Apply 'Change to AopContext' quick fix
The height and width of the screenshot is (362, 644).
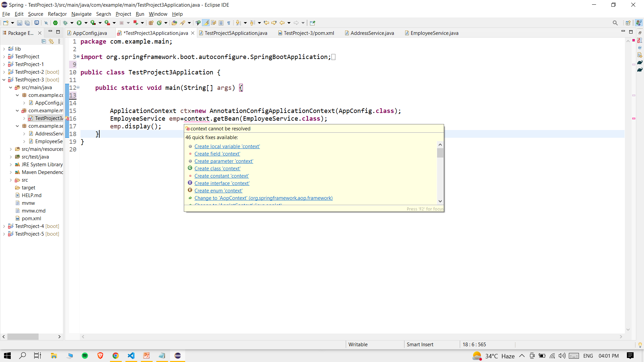(x=264, y=198)
